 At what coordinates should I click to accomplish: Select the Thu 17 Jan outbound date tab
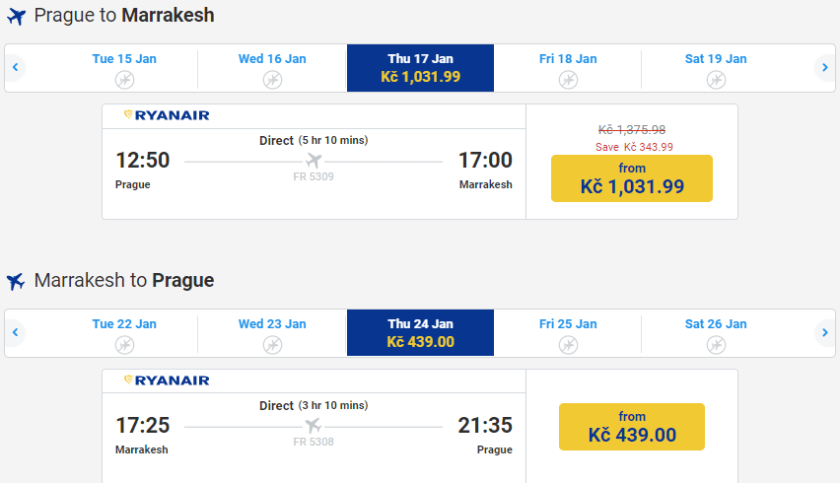tap(420, 68)
